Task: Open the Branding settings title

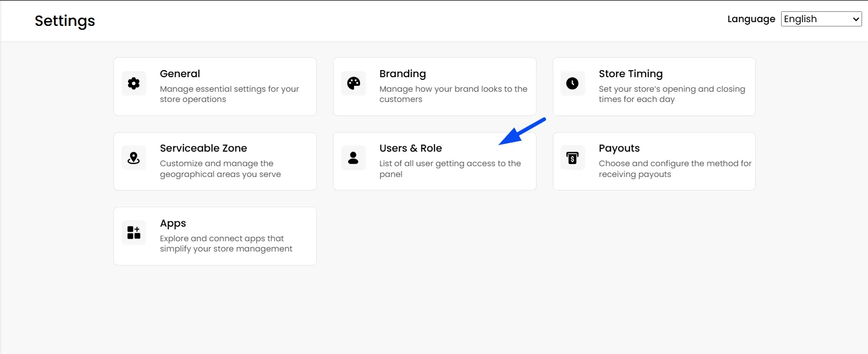Action: tap(403, 74)
